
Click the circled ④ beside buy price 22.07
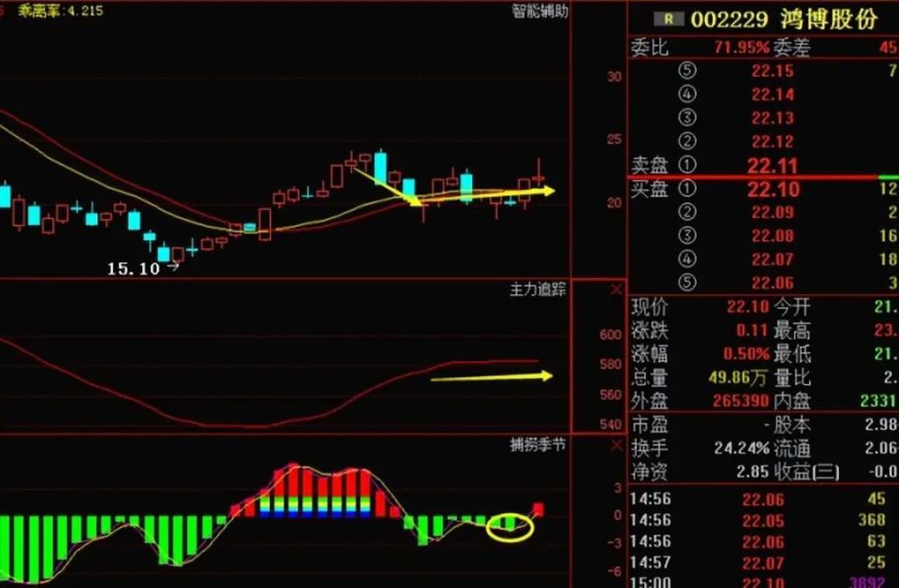pyautogui.click(x=686, y=259)
